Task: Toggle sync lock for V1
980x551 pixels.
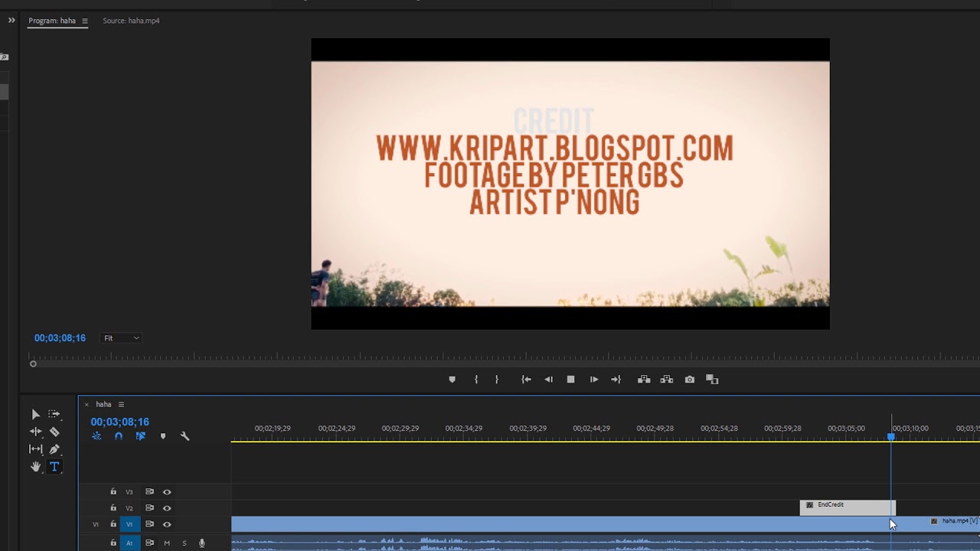Action: [x=149, y=524]
